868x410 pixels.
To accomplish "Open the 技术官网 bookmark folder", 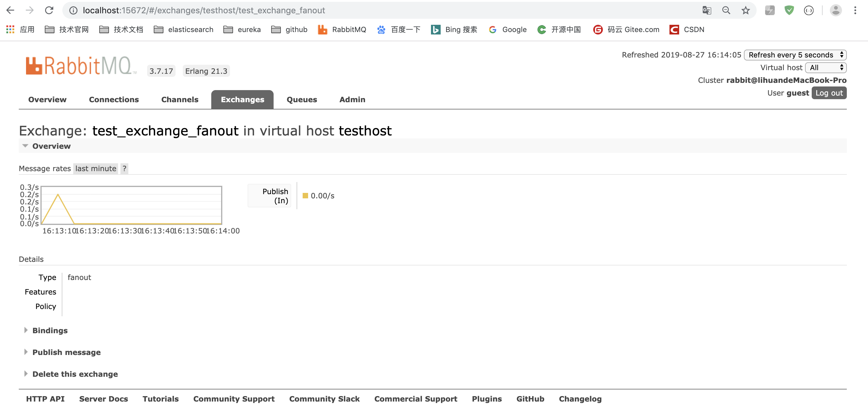I will pyautogui.click(x=67, y=30).
